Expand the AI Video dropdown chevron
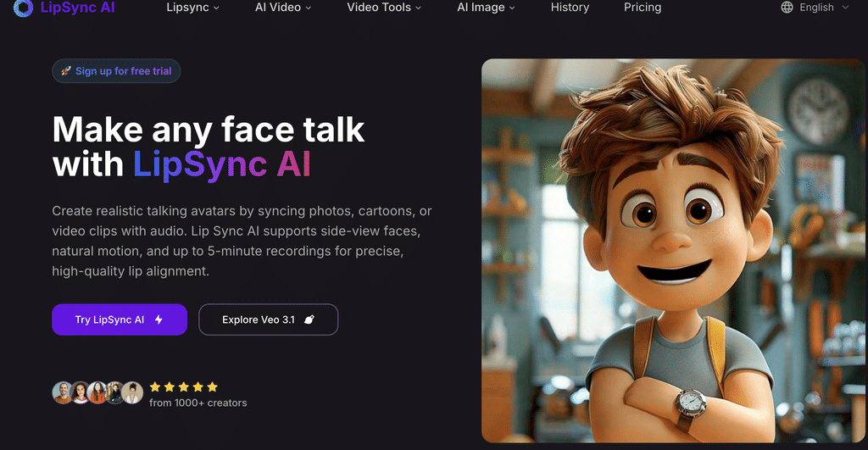Image resolution: width=868 pixels, height=450 pixels. [x=309, y=8]
